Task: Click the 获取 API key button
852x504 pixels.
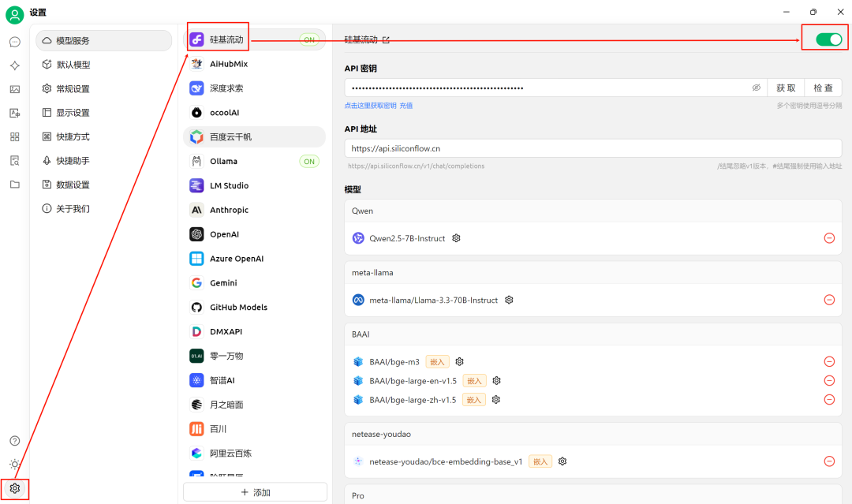Action: (786, 88)
